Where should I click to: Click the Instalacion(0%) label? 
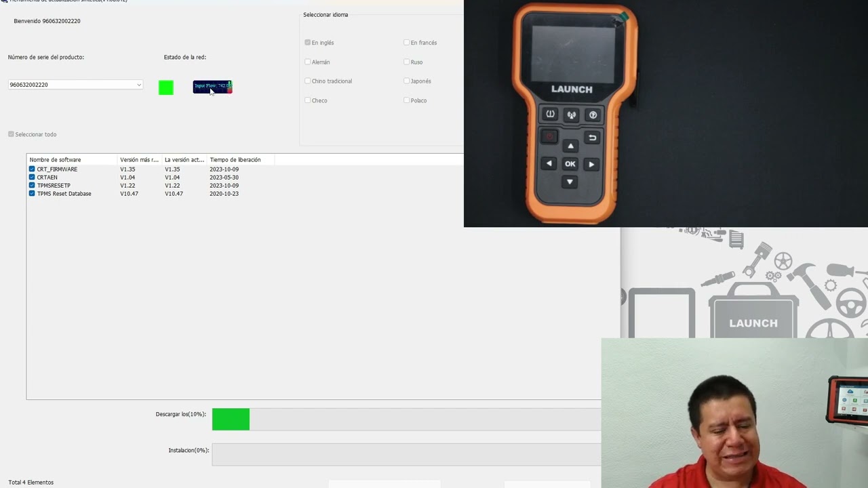click(x=189, y=450)
